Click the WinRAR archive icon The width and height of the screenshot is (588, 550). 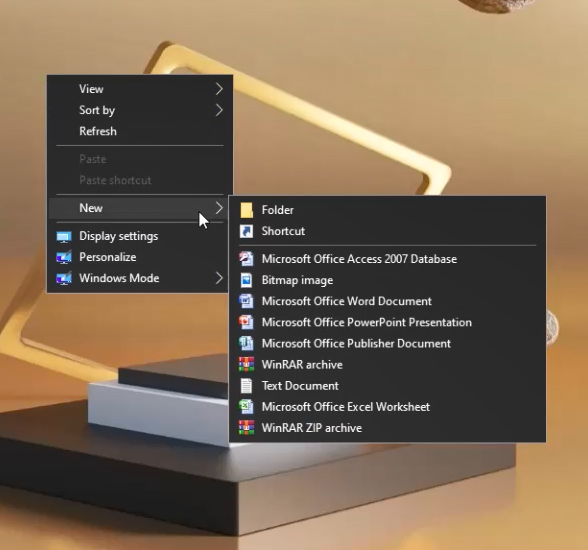coord(246,364)
